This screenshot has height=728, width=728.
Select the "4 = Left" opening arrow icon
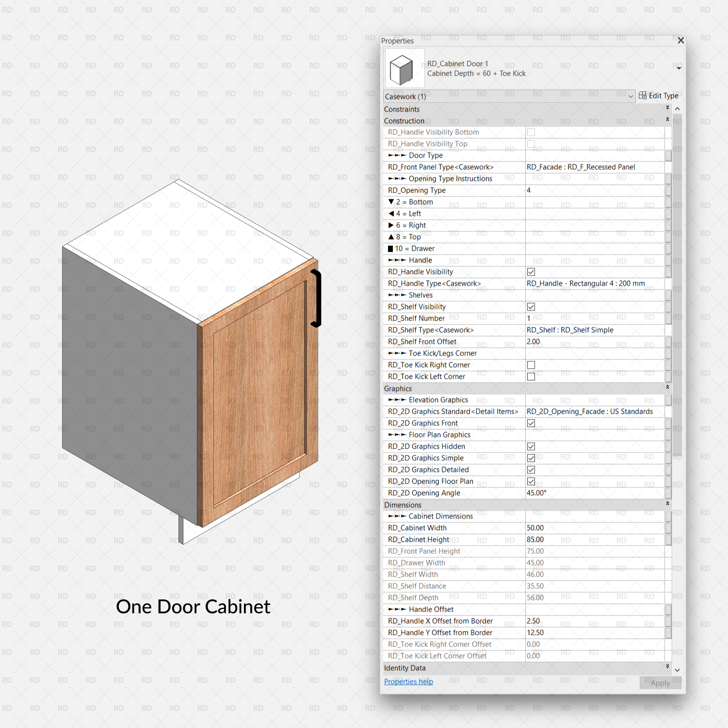point(391,213)
